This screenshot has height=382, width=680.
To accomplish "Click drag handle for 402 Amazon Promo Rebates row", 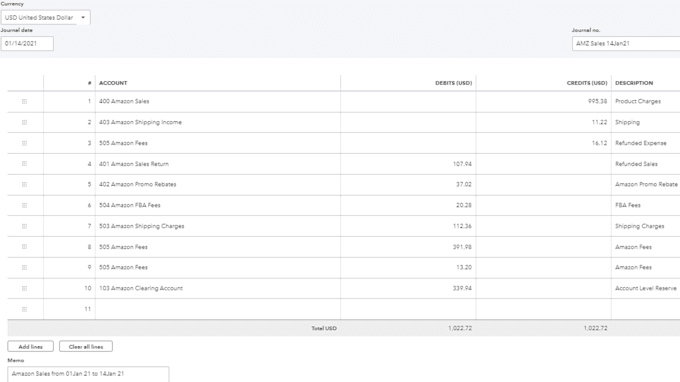I will (24, 184).
